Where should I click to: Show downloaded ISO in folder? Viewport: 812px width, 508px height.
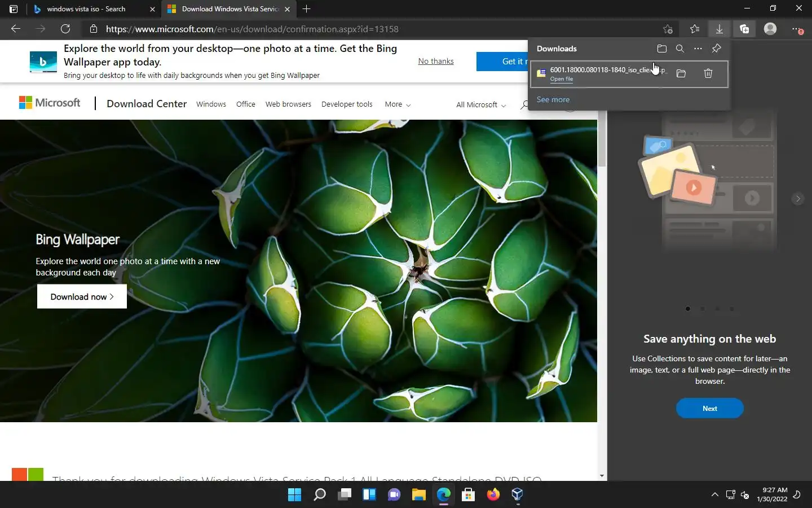pos(681,73)
